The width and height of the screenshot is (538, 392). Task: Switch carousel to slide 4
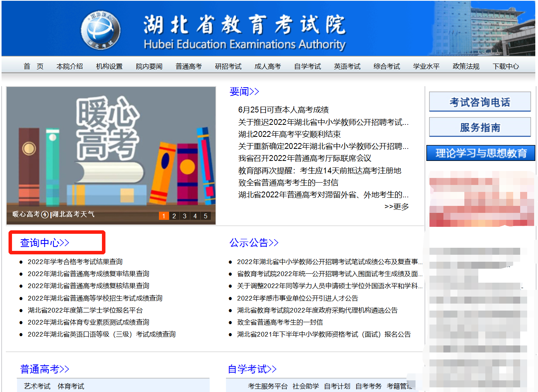[195, 216]
